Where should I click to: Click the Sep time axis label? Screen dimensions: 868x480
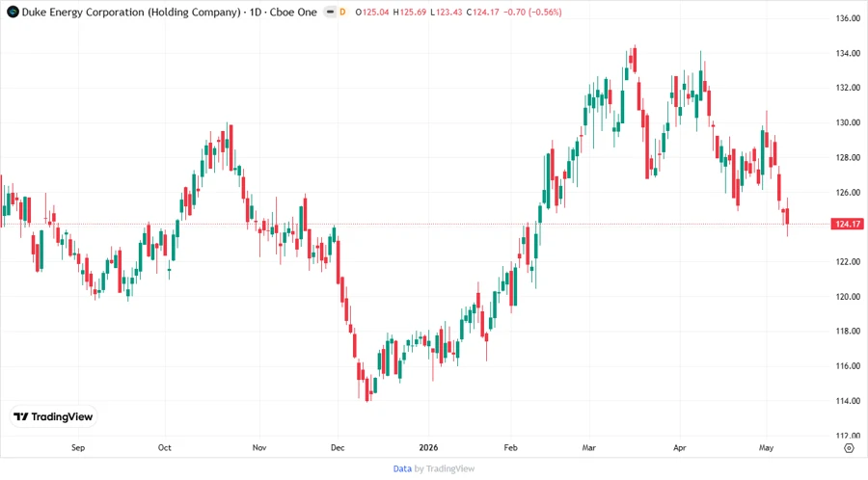(78, 447)
